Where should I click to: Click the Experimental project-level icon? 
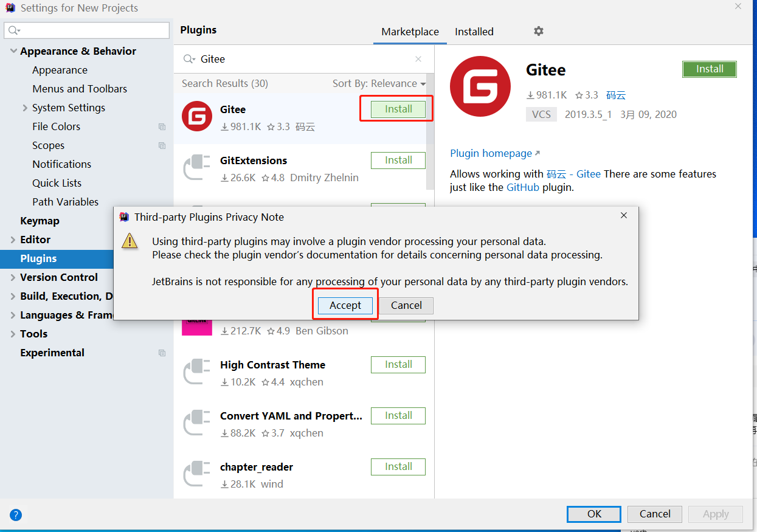pyautogui.click(x=162, y=353)
